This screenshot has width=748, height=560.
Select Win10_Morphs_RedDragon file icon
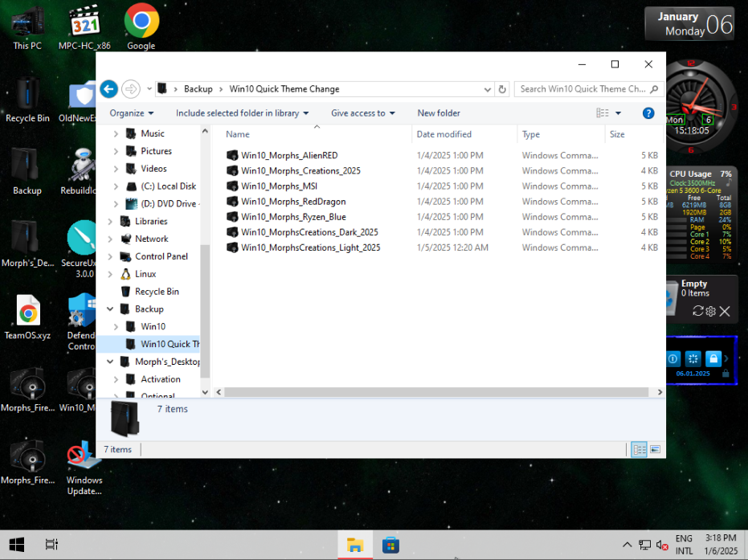pos(232,202)
